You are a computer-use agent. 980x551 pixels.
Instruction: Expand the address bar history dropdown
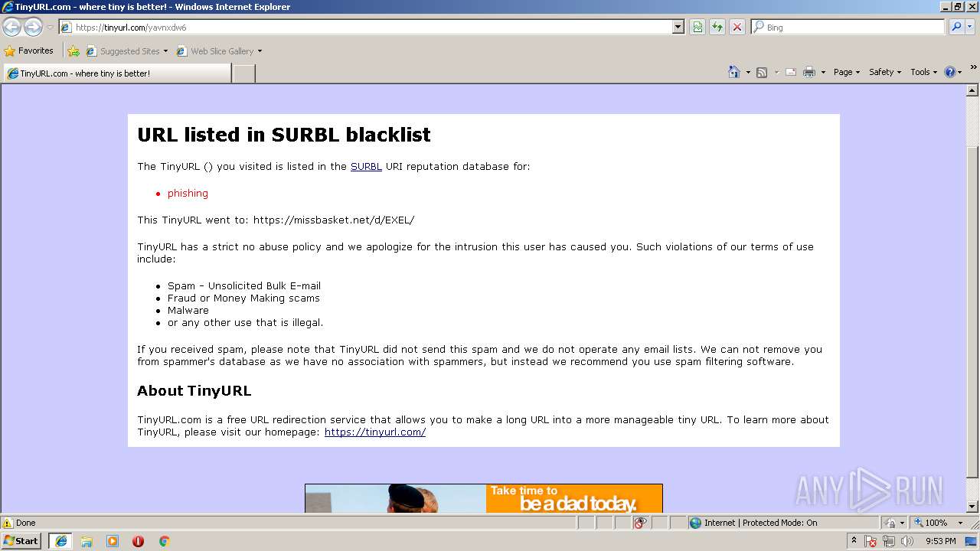tap(678, 27)
